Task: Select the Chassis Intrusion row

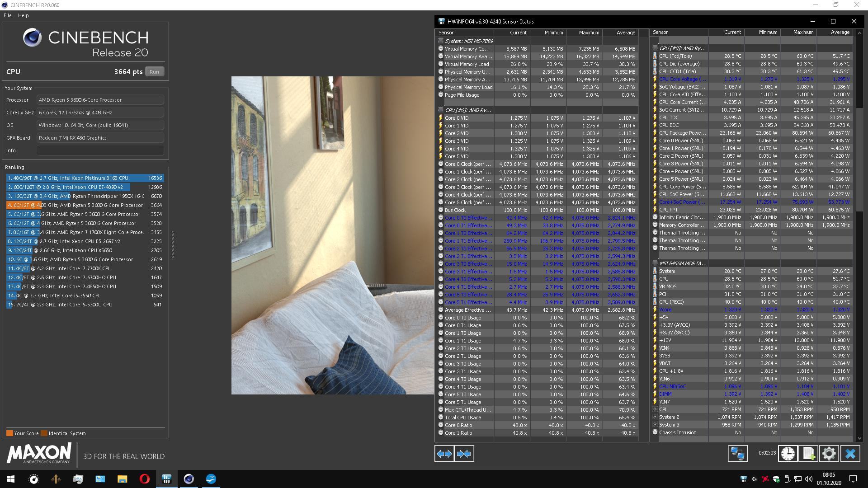Action: point(752,432)
